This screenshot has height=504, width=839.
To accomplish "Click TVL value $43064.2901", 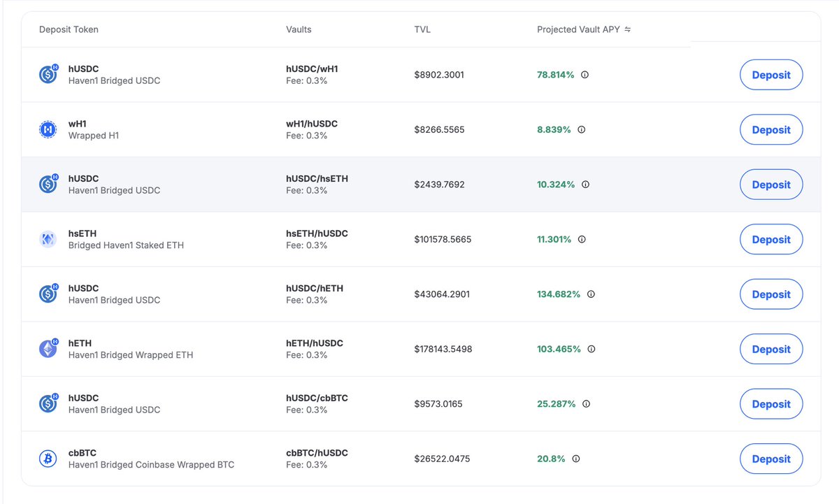I will point(442,294).
